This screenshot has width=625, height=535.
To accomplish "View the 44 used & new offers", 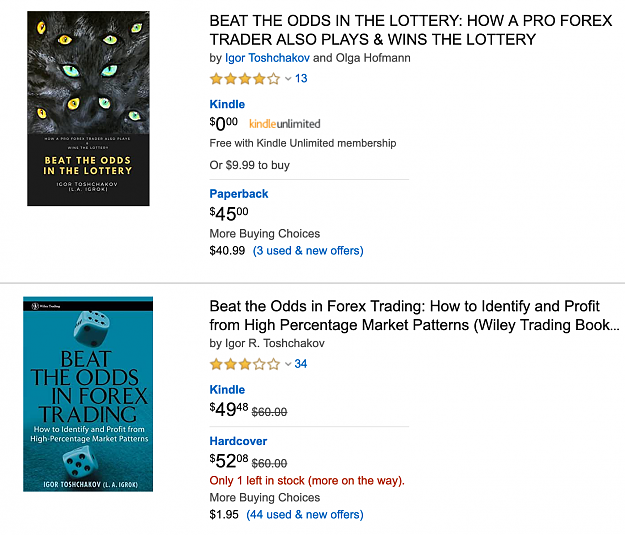I will pyautogui.click(x=305, y=515).
